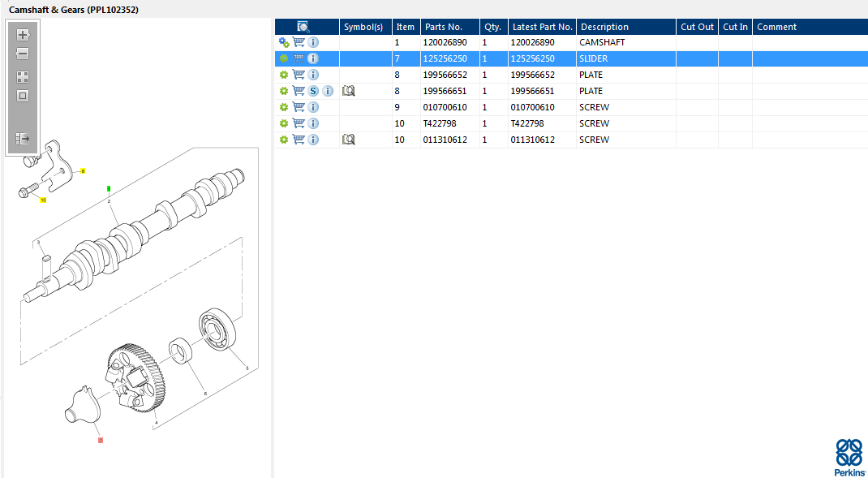Select yellow callout 10 on the diagram

(43, 200)
